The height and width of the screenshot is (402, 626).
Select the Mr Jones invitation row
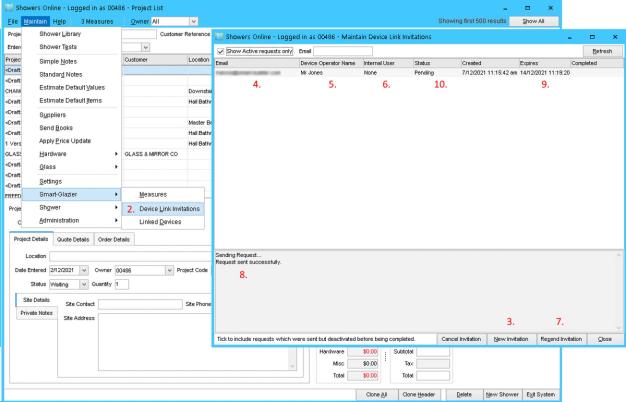[x=419, y=73]
